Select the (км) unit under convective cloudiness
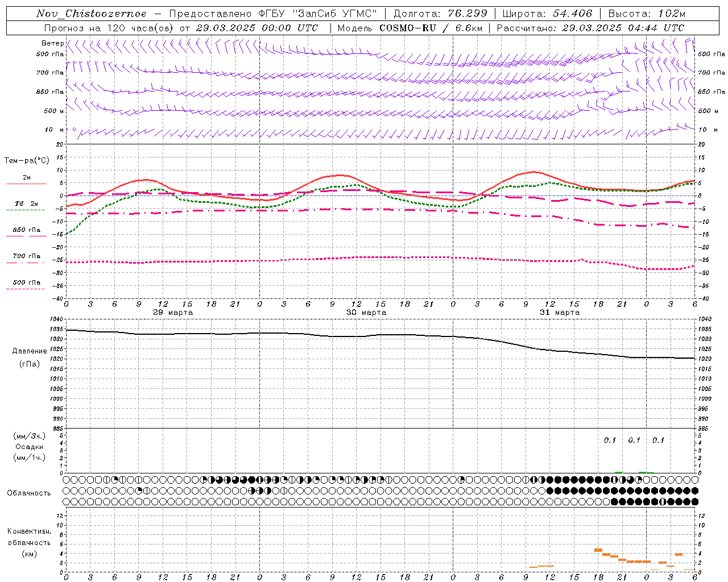Screen dimensions: 728x582 click(29, 554)
